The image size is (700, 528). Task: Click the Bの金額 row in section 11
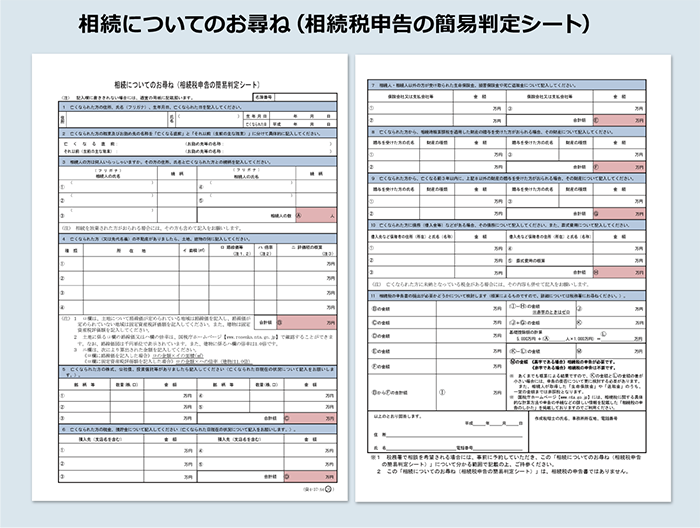pos(437,308)
